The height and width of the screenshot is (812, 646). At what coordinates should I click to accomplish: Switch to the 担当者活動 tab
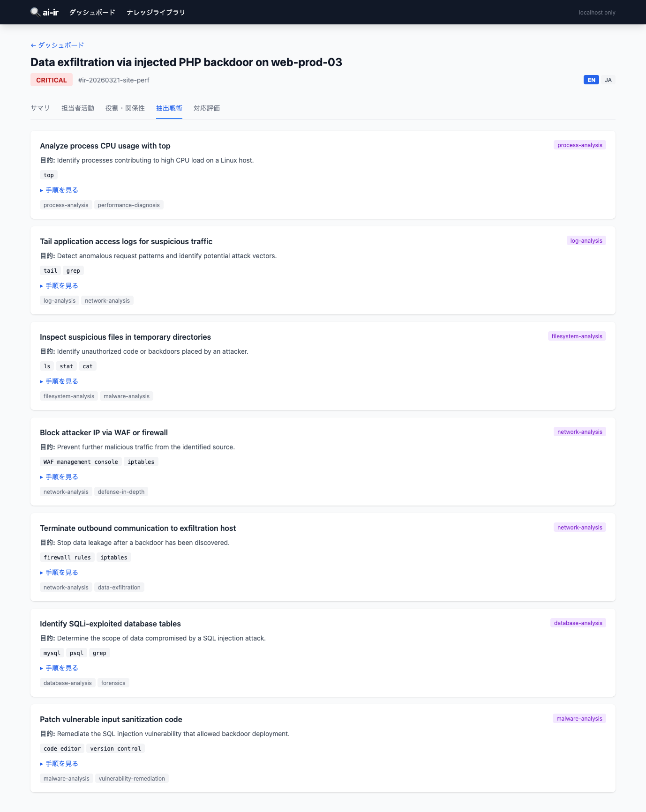click(78, 108)
